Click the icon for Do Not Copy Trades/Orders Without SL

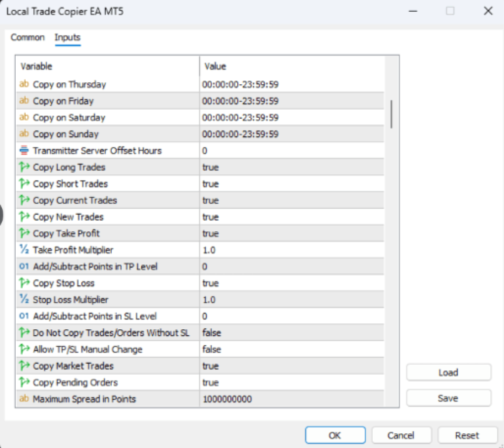[24, 332]
